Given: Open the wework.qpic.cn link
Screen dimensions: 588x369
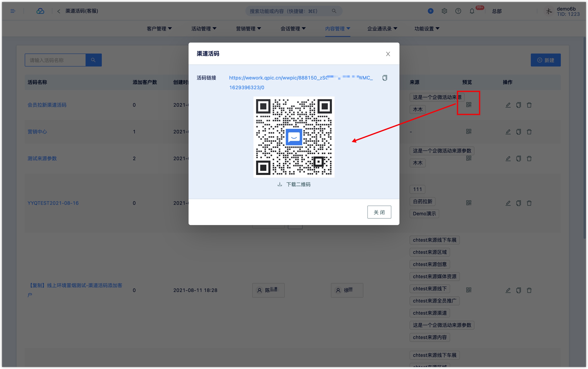Looking at the screenshot, I should 301,83.
